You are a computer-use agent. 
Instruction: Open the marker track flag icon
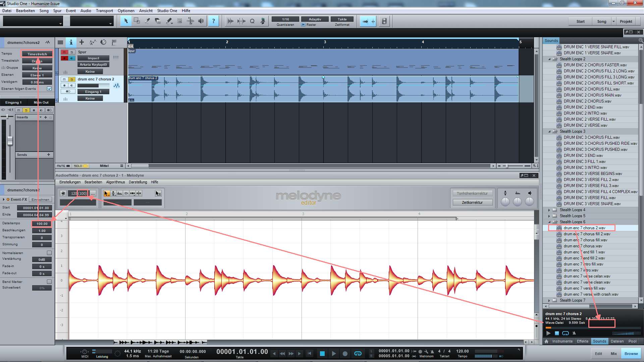[x=114, y=42]
